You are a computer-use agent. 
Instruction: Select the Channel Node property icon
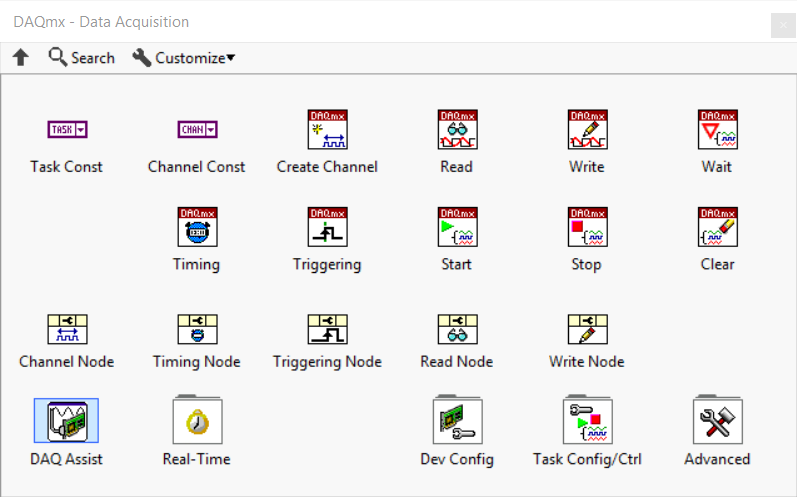pos(67,329)
